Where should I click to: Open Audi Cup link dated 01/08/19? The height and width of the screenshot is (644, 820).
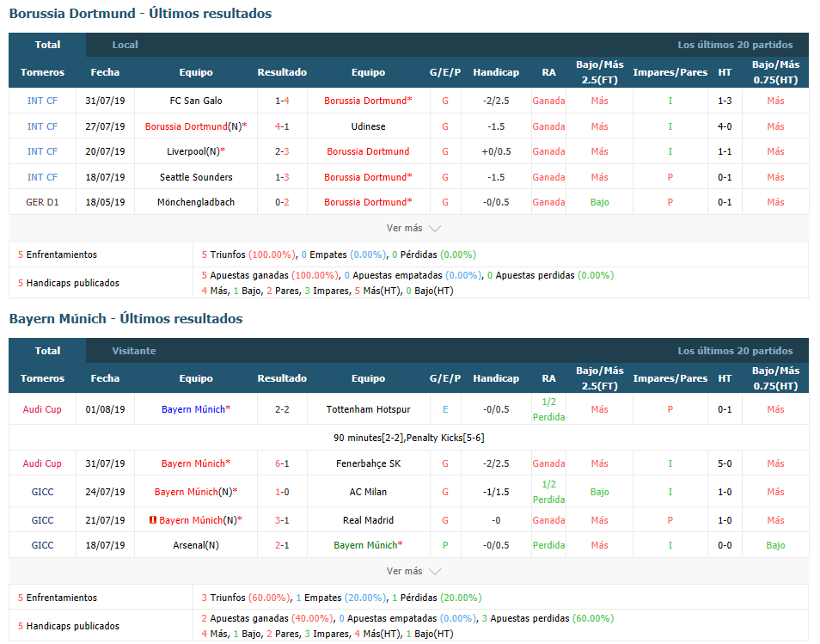[x=42, y=409]
